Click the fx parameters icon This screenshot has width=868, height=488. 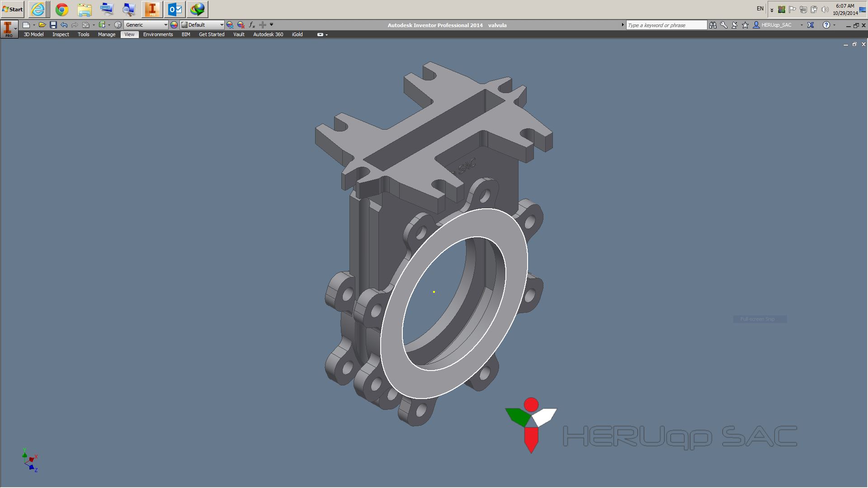point(252,25)
